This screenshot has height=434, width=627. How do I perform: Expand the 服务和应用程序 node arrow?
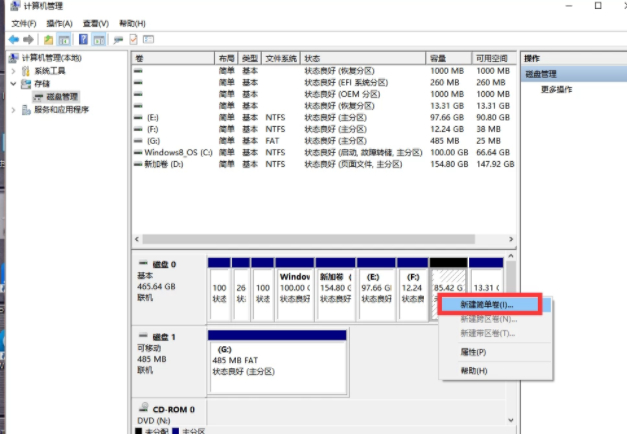coord(13,110)
